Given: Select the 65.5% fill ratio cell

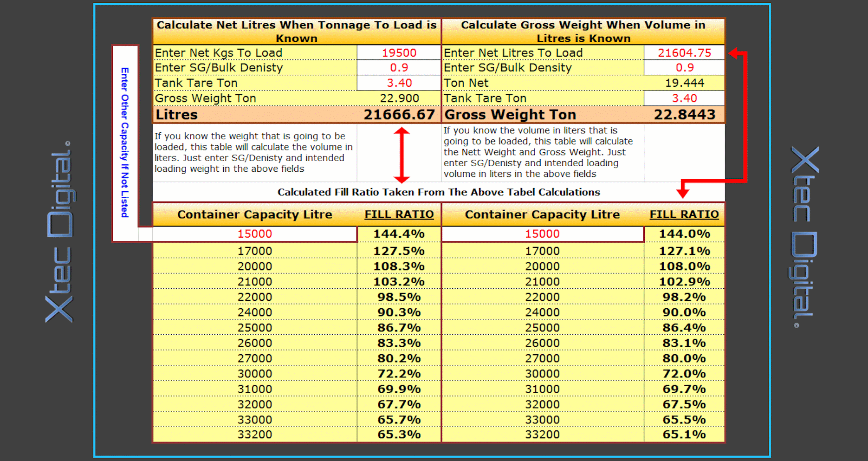Looking at the screenshot, I should point(685,420).
